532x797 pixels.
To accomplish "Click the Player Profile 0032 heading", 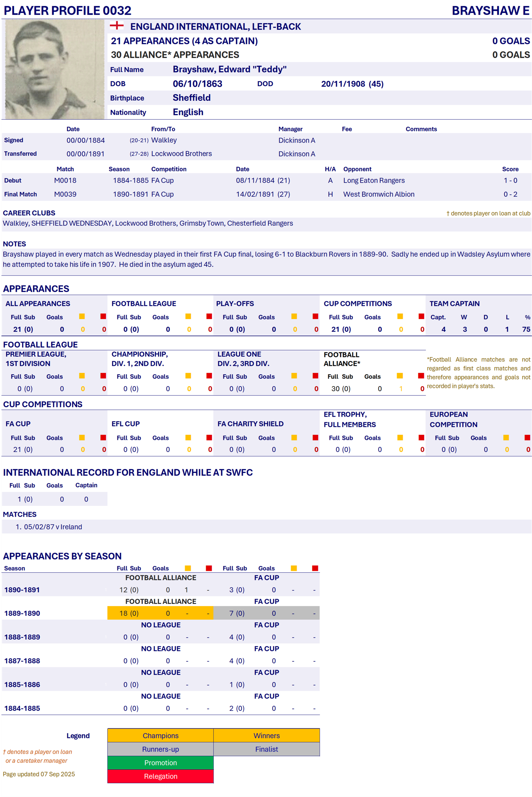I will pyautogui.click(x=67, y=11).
